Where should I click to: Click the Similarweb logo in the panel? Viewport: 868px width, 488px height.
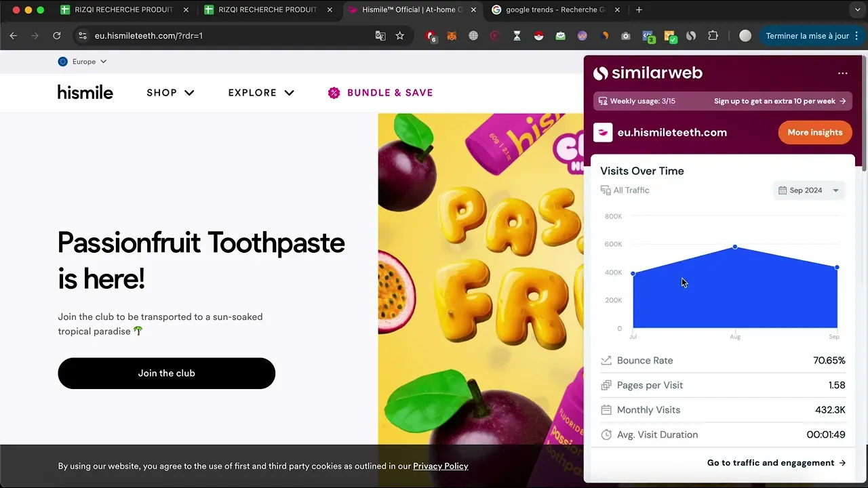(648, 73)
